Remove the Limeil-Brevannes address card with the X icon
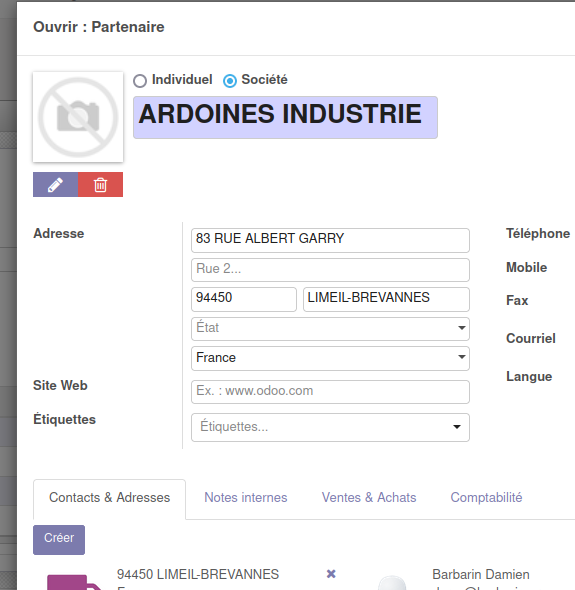575x590 pixels. click(331, 574)
